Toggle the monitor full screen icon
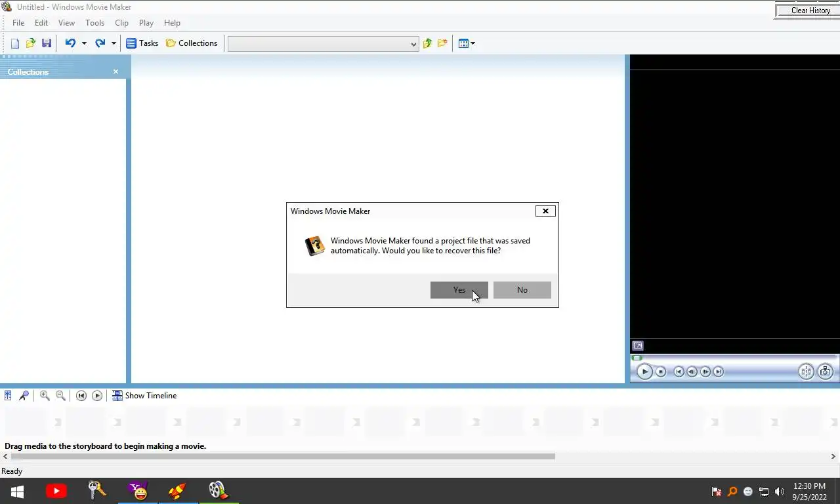 coord(637,346)
